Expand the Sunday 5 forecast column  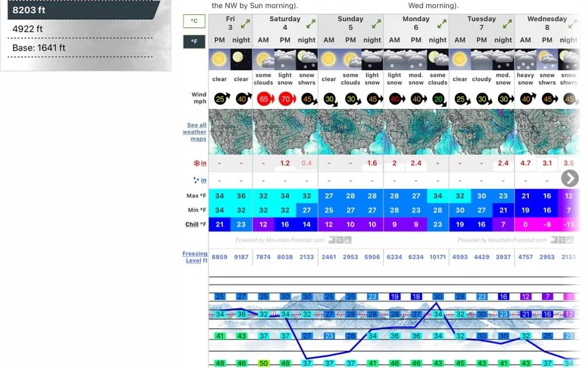tap(377, 24)
